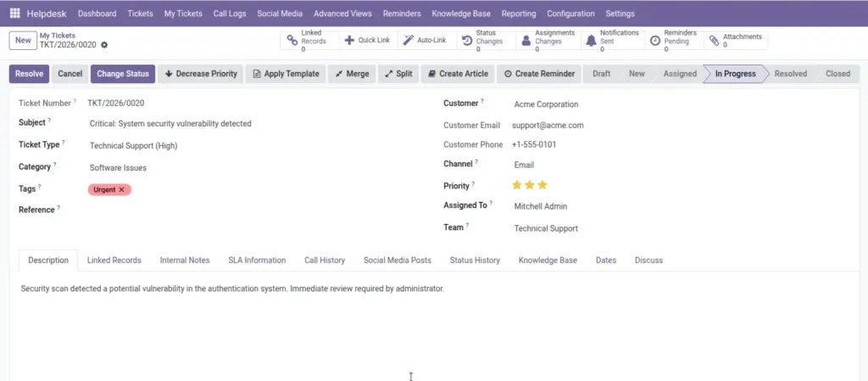The width and height of the screenshot is (868, 381).
Task: Open Attachments paperclip icon
Action: 714,41
